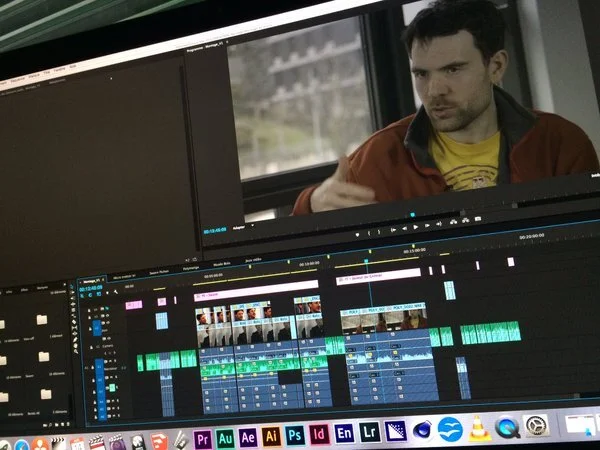
Task: Toggle lock on topmost video track
Action: pos(89,310)
